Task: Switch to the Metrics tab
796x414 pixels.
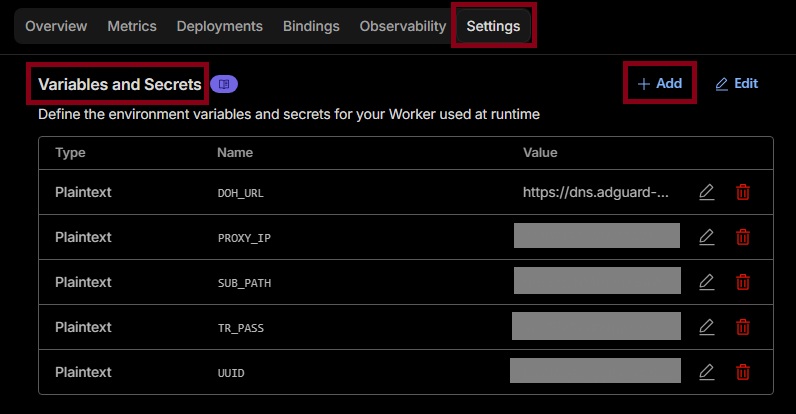Action: (x=132, y=26)
